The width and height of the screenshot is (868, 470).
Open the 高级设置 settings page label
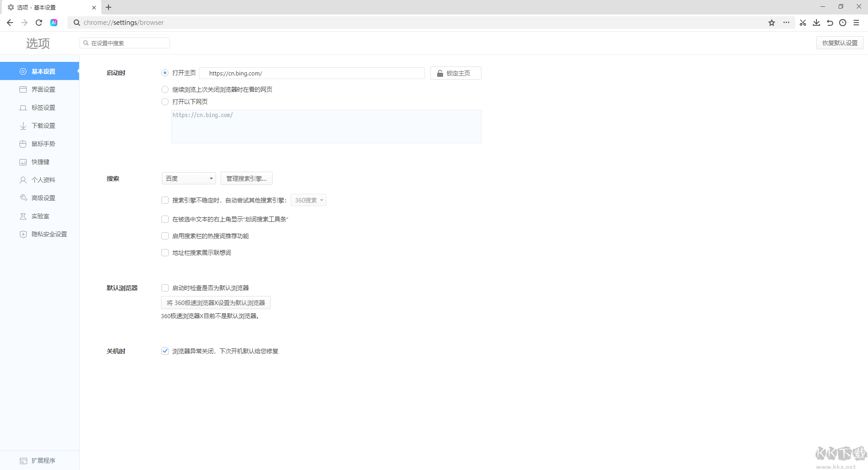click(43, 198)
